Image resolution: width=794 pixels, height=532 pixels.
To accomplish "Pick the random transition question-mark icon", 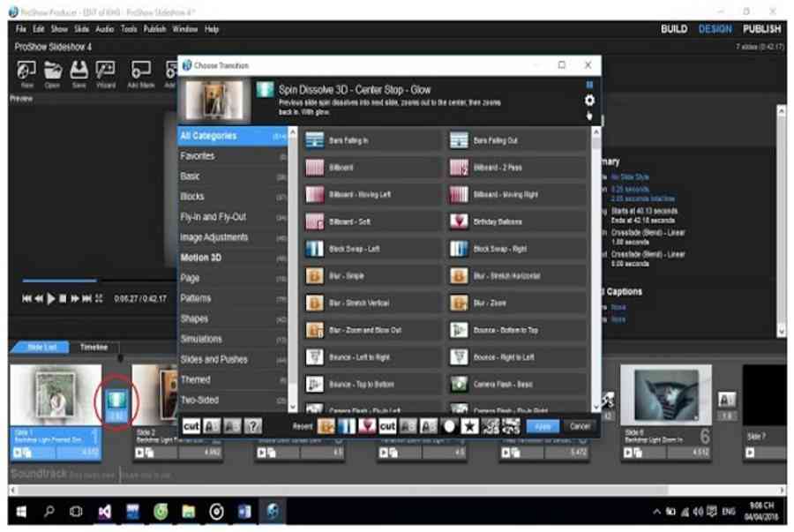I will click(252, 426).
